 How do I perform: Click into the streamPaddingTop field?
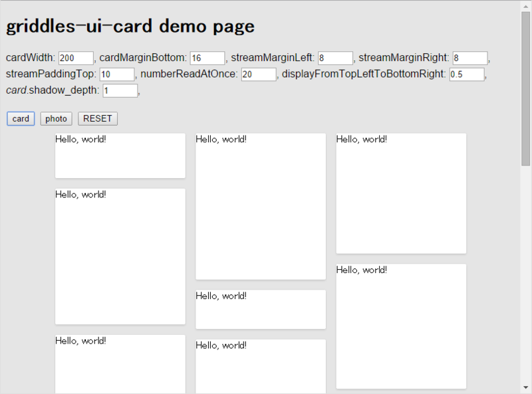pos(117,74)
